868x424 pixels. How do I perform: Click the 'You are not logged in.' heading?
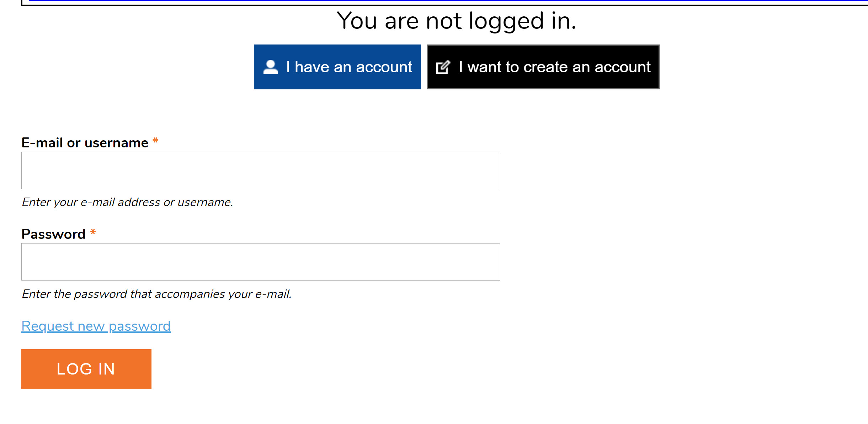pos(456,21)
